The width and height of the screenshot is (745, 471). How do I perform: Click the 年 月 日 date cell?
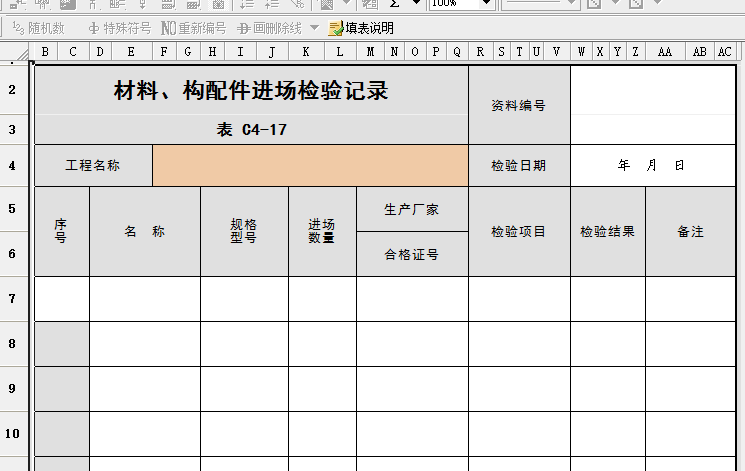[652, 166]
